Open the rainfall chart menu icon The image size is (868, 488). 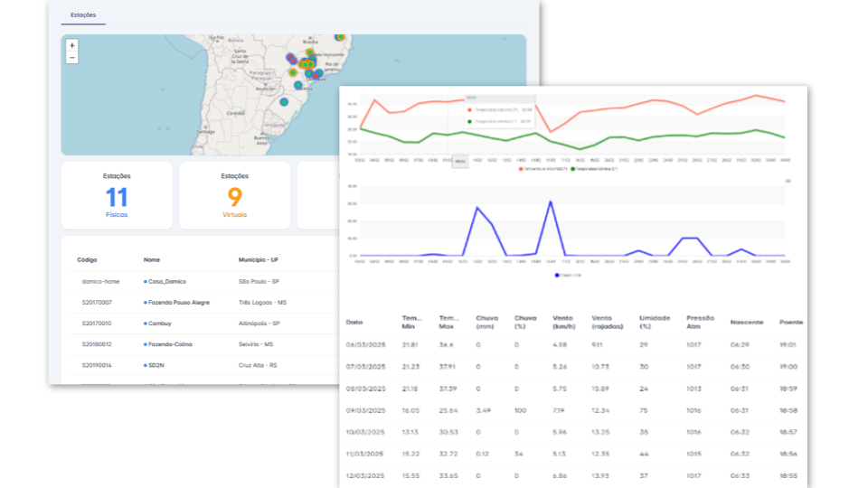(x=788, y=181)
